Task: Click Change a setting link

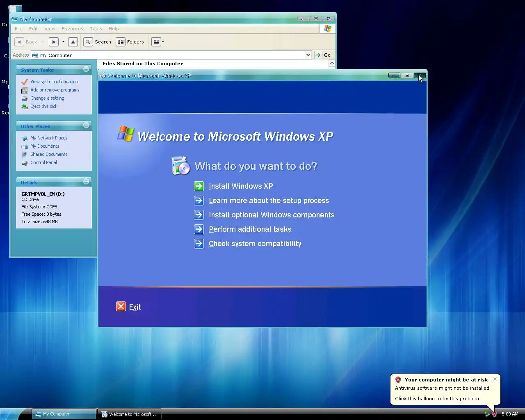Action: (47, 98)
